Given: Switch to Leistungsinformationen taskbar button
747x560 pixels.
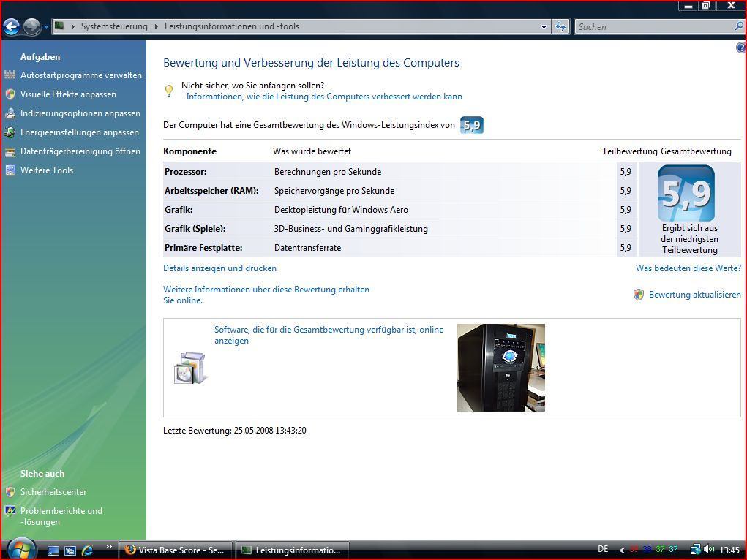Looking at the screenshot, I should (293, 550).
